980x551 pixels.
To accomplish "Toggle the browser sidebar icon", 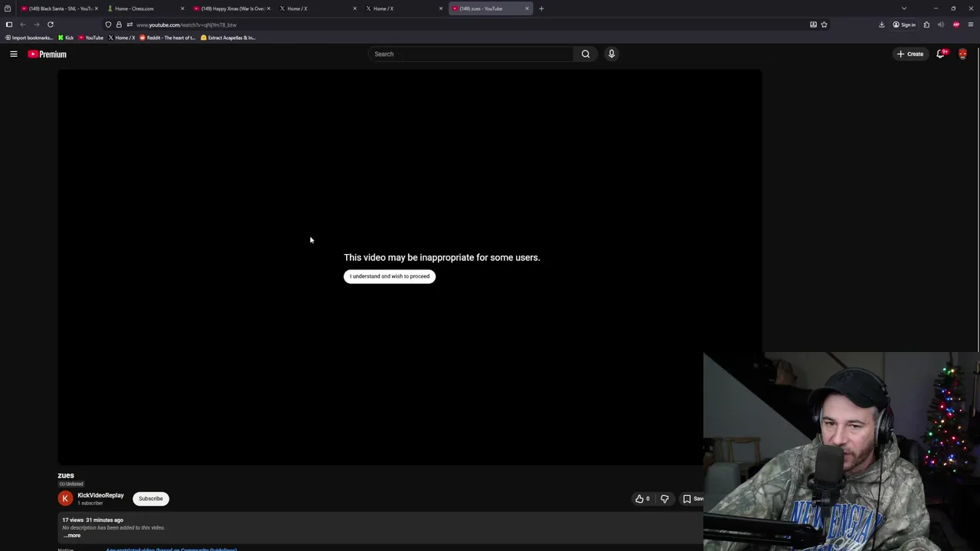I will 9,24.
